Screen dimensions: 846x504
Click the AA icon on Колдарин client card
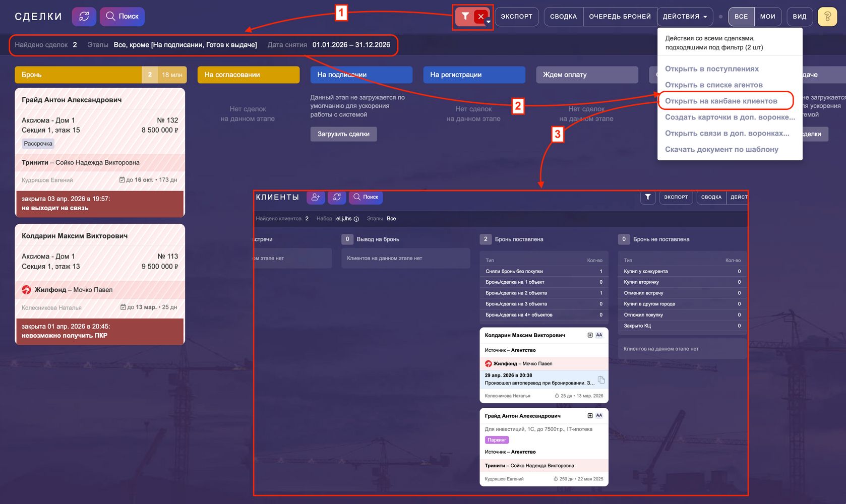[599, 335]
